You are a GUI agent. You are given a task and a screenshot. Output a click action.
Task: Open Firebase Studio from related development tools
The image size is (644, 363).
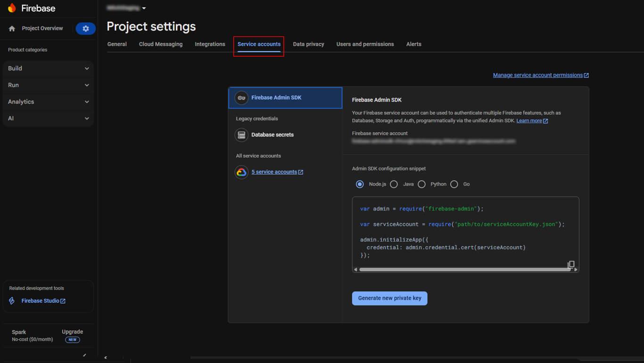[39, 301]
